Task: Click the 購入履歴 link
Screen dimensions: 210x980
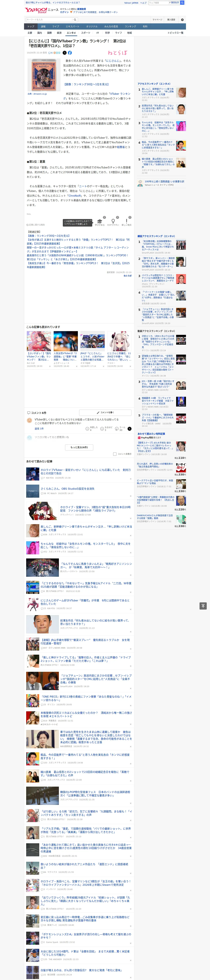Action: tap(171, 20)
